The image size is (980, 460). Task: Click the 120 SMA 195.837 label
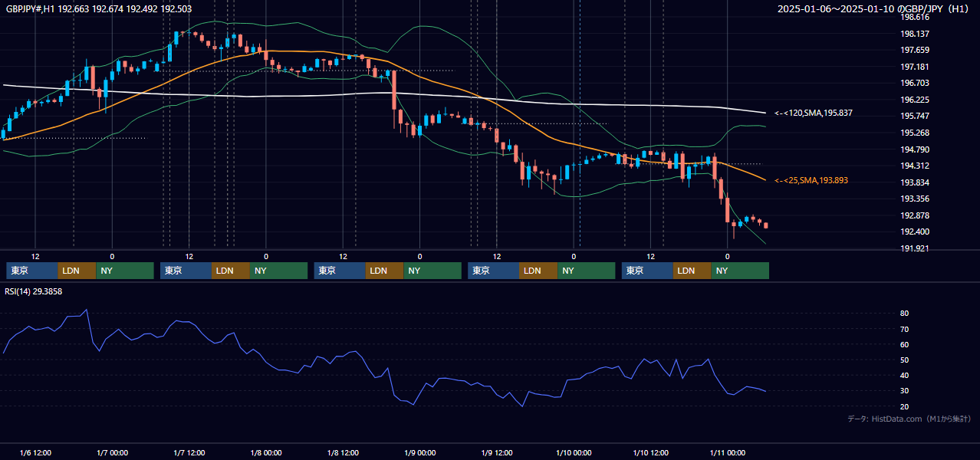click(x=814, y=113)
